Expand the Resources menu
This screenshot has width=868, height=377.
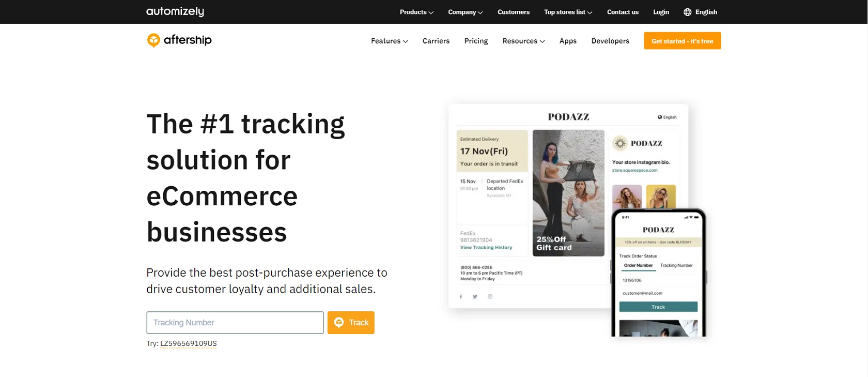pos(523,41)
